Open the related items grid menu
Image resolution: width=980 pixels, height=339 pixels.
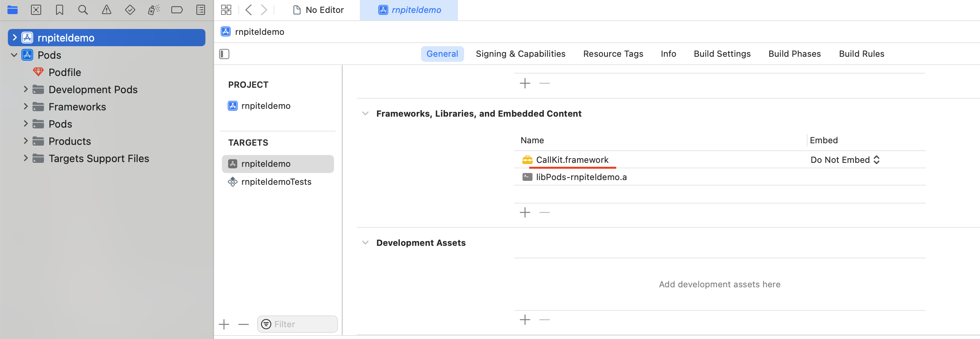pyautogui.click(x=226, y=10)
